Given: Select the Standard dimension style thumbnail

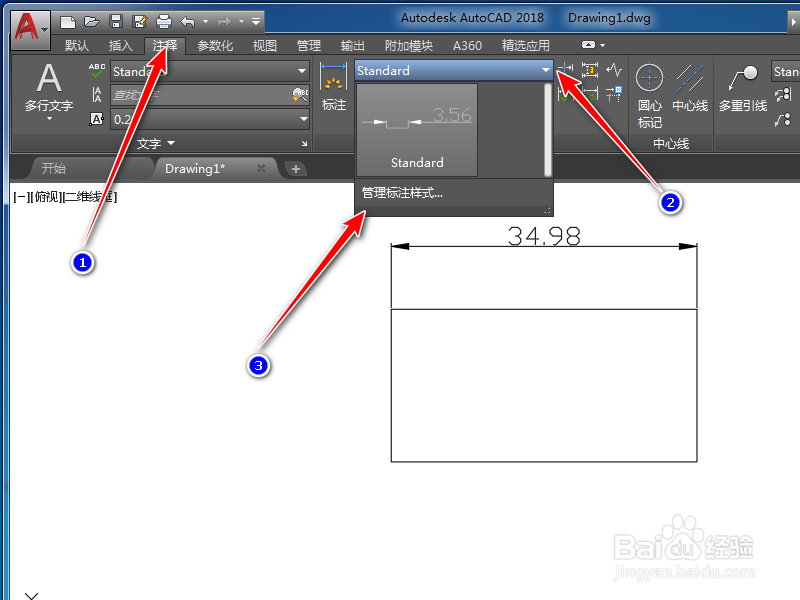Looking at the screenshot, I should pos(417,131).
